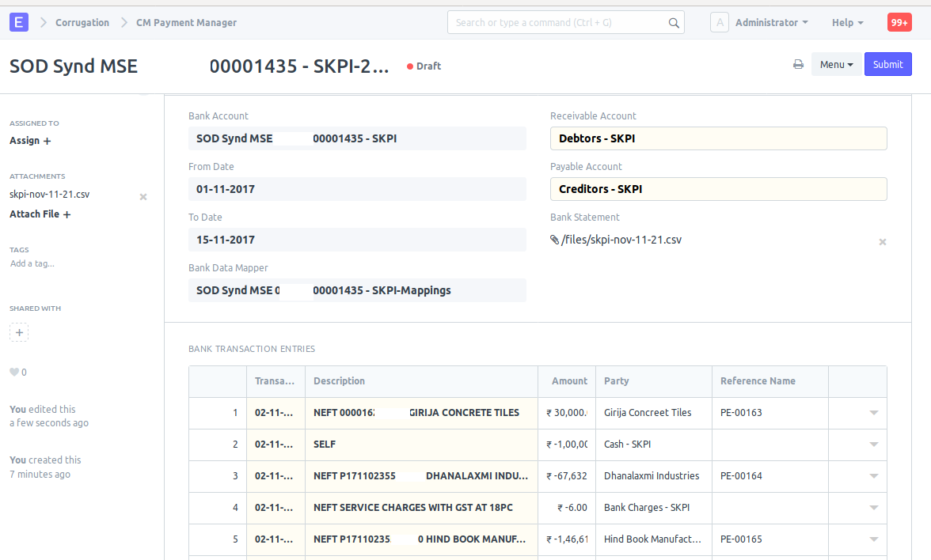Screen dimensions: 931x560
Task: Click the Draft status indicator
Action: pyautogui.click(x=424, y=66)
